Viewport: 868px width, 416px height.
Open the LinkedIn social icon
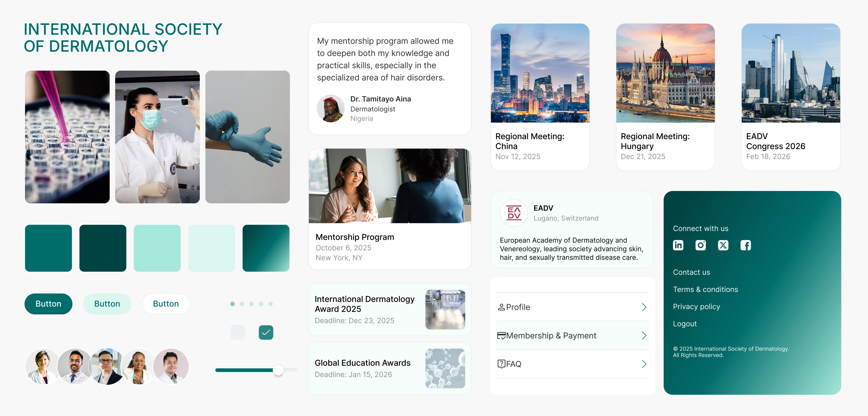[678, 245]
